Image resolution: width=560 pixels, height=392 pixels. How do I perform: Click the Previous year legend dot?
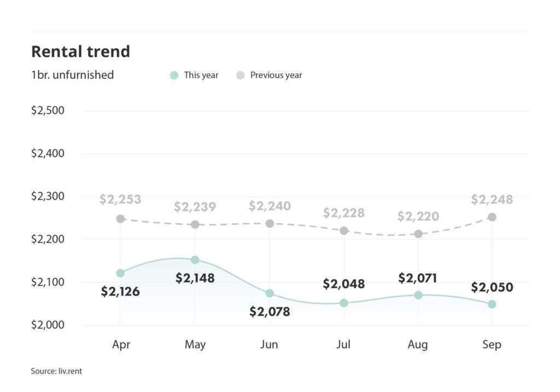click(x=241, y=75)
